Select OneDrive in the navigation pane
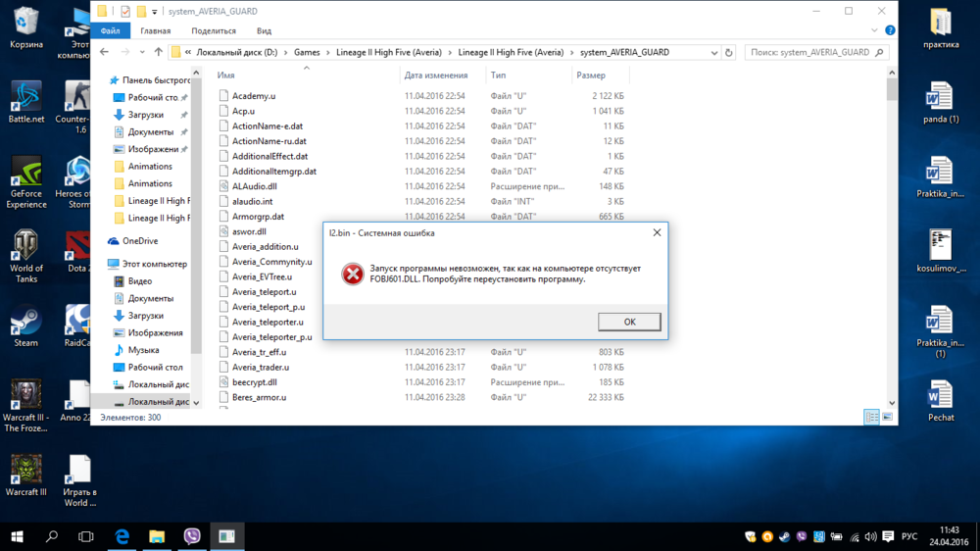The width and height of the screenshot is (980, 551). [x=140, y=241]
